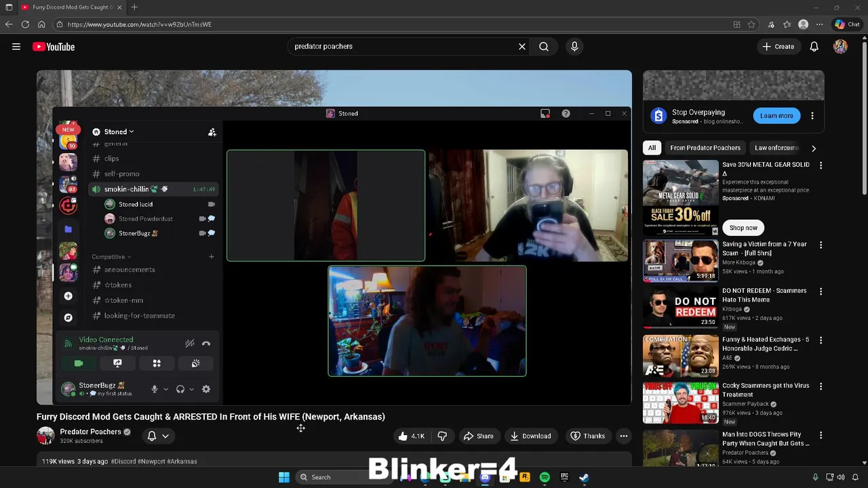Open options for 'Funny & Heated Exchanges' video
This screenshot has height=488, width=868.
point(821,340)
